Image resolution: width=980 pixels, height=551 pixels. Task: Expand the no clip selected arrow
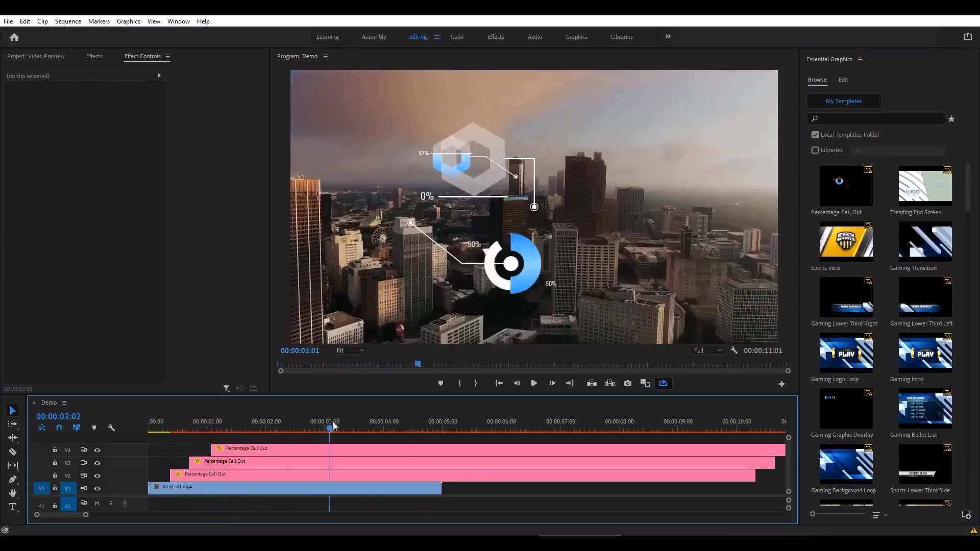pyautogui.click(x=159, y=76)
